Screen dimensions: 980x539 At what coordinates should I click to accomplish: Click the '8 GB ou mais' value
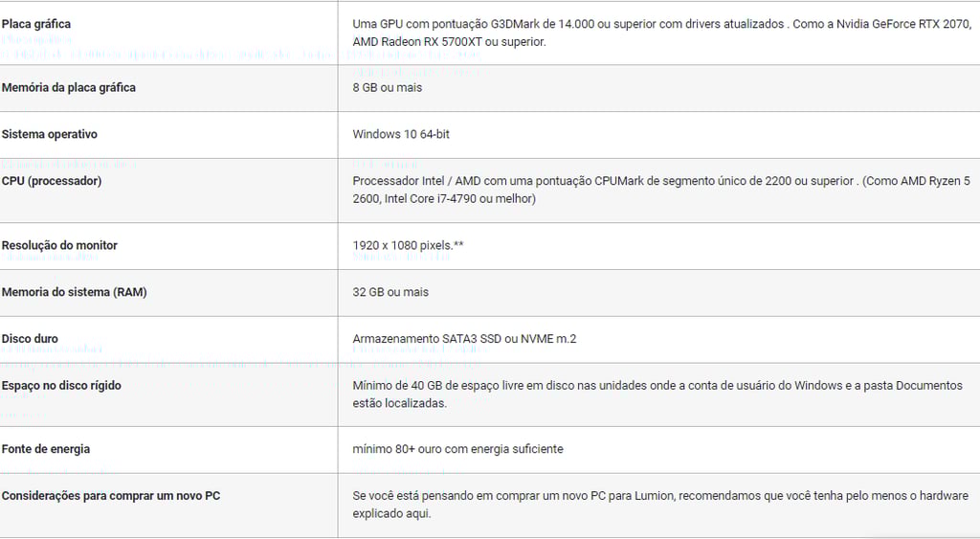point(388,87)
